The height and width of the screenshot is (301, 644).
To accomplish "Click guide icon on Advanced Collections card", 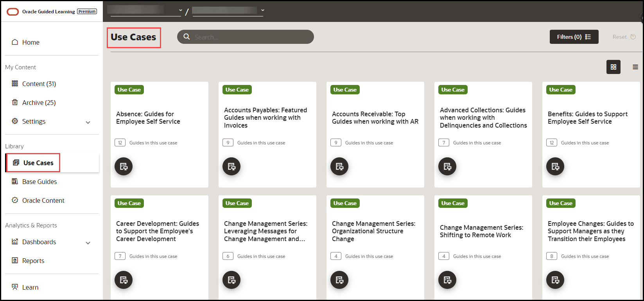I will [447, 166].
